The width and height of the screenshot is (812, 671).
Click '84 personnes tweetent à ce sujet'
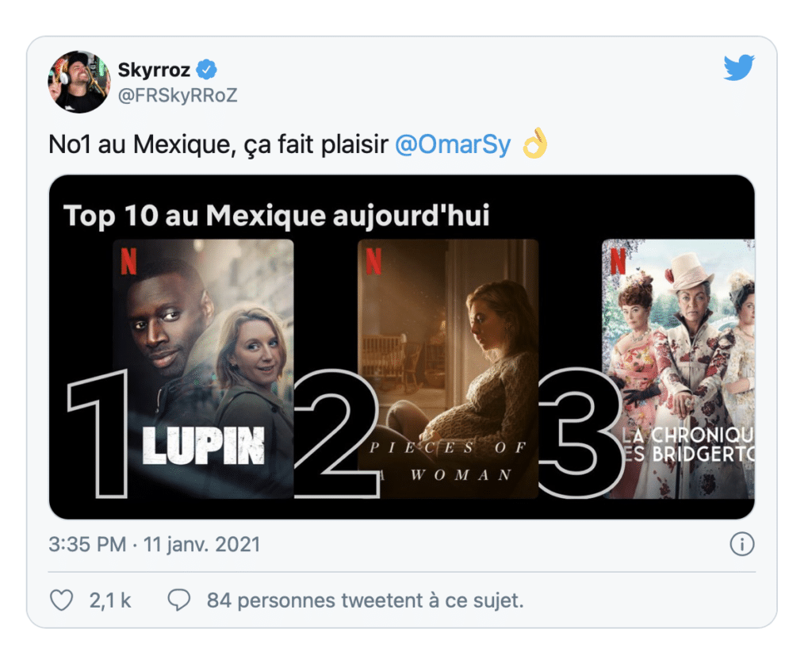(365, 600)
